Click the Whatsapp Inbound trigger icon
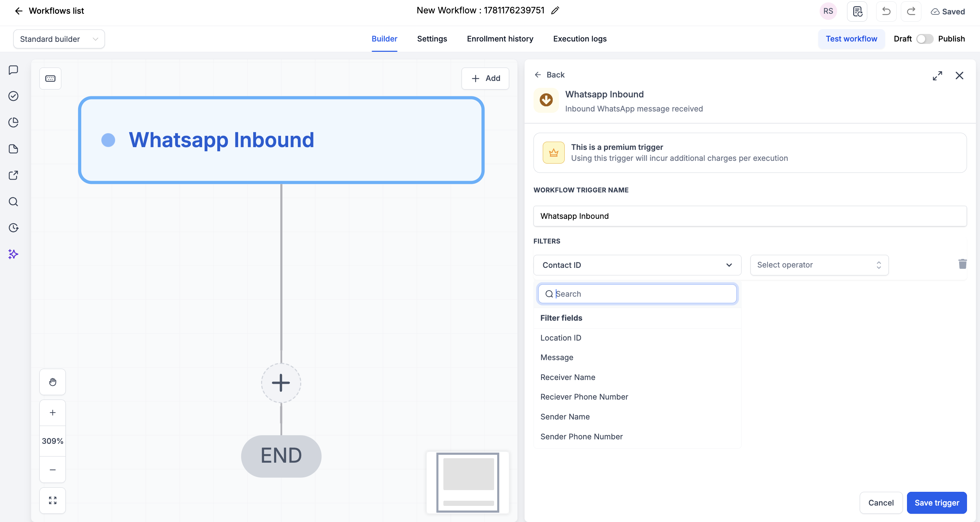 coord(546,100)
